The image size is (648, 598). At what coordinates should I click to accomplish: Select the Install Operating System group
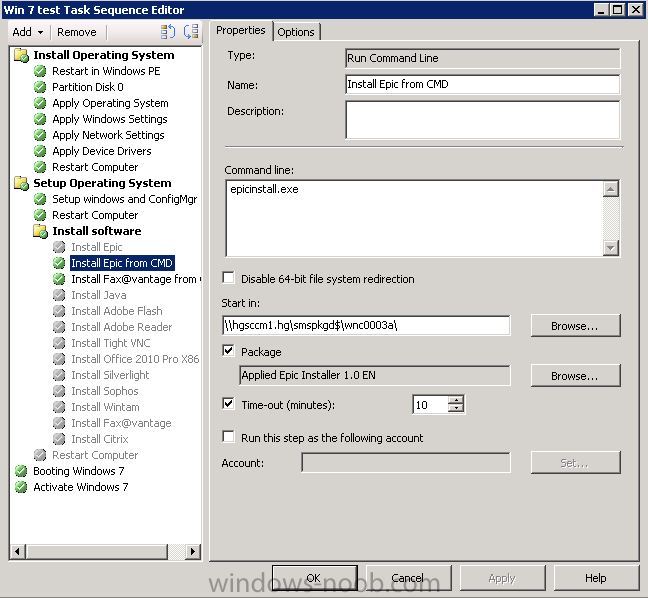pos(104,55)
